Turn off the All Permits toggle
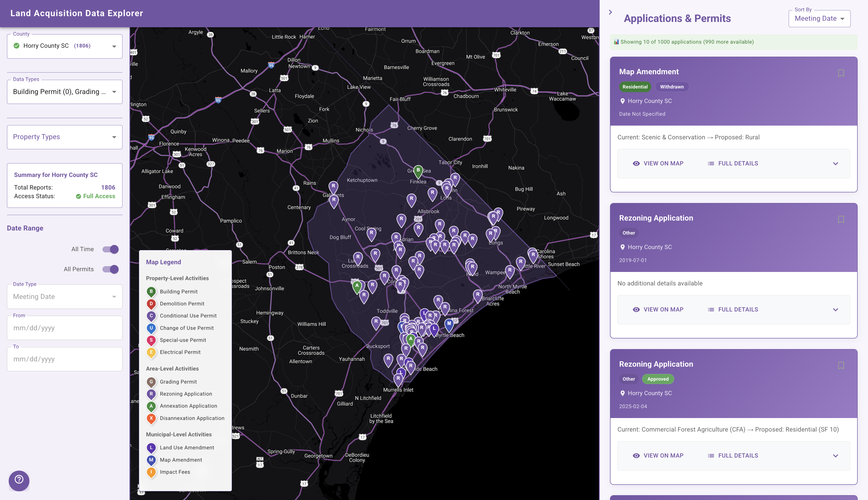The width and height of the screenshot is (868, 500). click(110, 269)
